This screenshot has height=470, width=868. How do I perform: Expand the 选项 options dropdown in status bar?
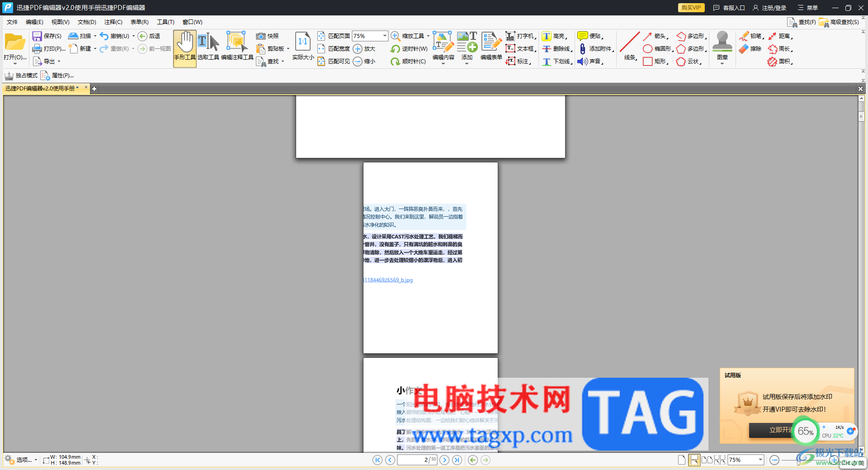click(x=36, y=460)
